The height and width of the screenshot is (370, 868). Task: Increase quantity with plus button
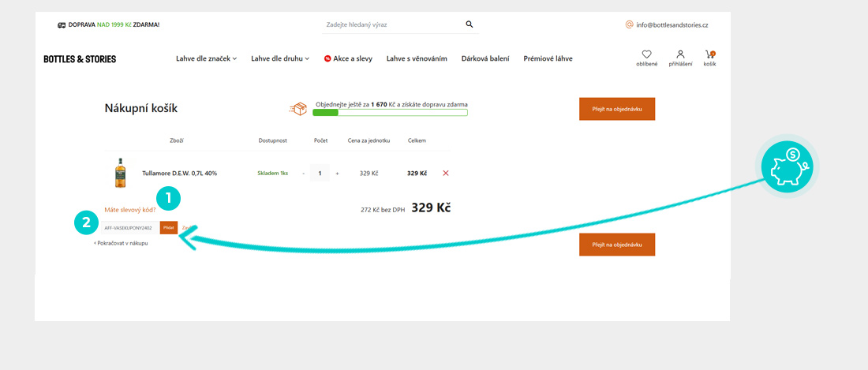pyautogui.click(x=337, y=174)
